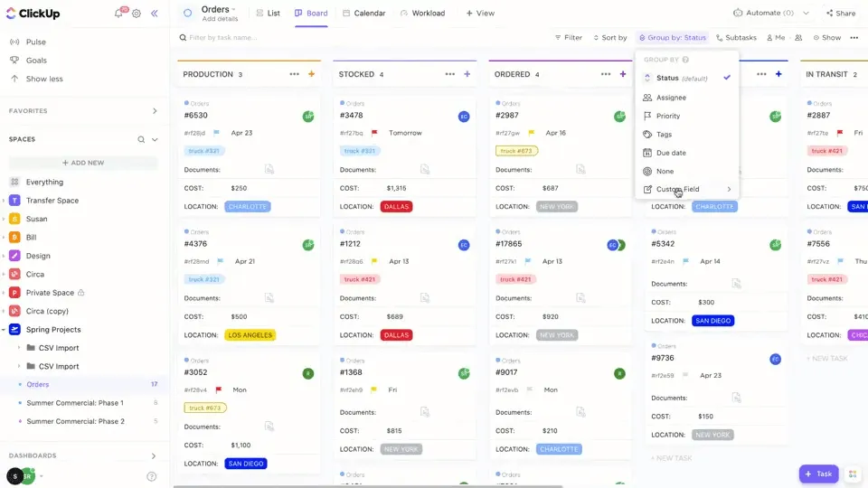868x488 pixels.
Task: Open Group by: Status dropdown
Action: point(673,38)
